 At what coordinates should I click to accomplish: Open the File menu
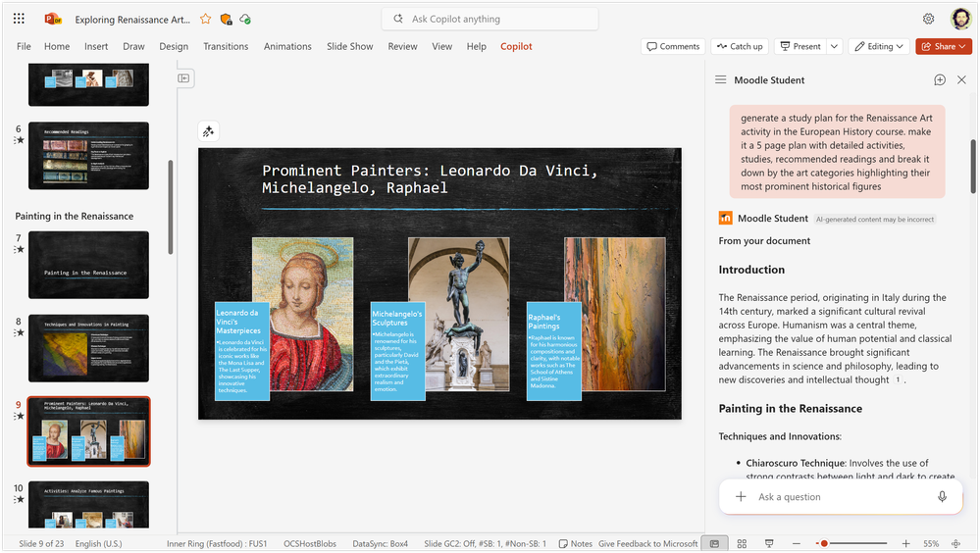pyautogui.click(x=24, y=46)
